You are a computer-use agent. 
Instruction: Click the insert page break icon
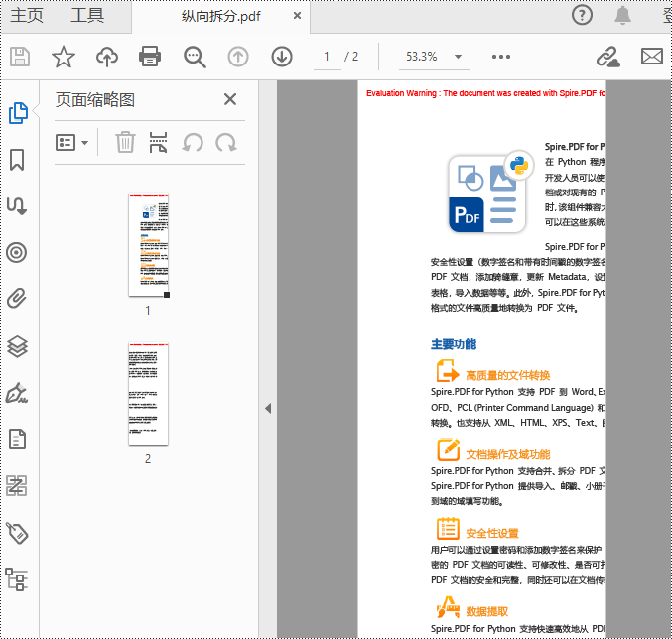coord(158,142)
